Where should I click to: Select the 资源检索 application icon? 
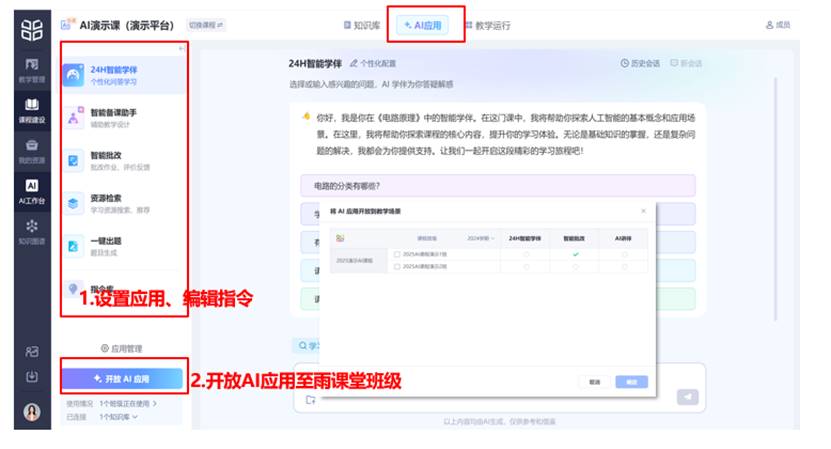coord(74,203)
